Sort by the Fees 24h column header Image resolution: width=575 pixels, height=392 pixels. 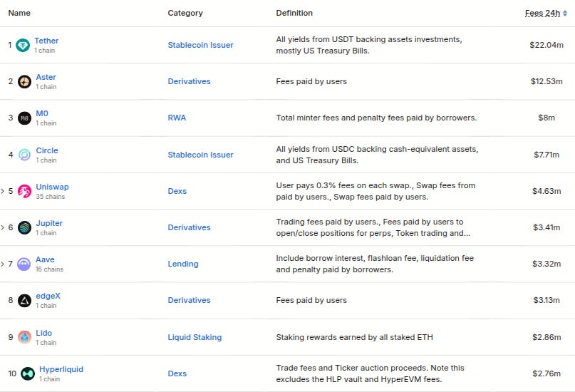coord(542,14)
